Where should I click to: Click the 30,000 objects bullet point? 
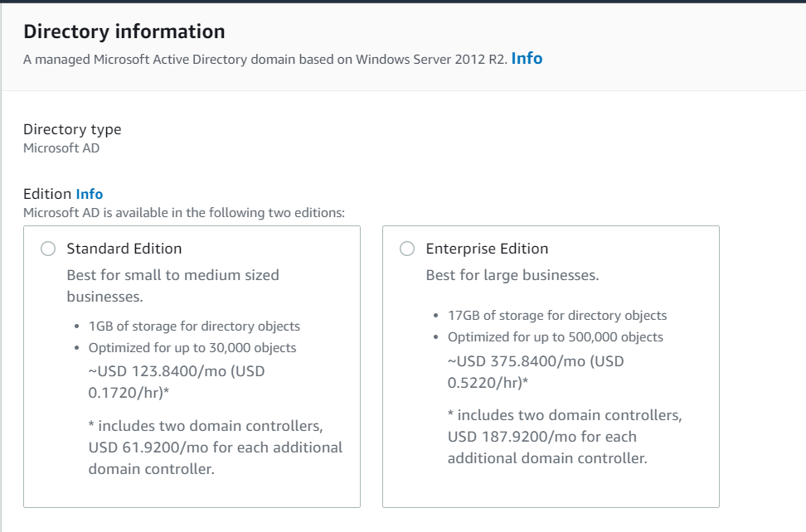(192, 348)
